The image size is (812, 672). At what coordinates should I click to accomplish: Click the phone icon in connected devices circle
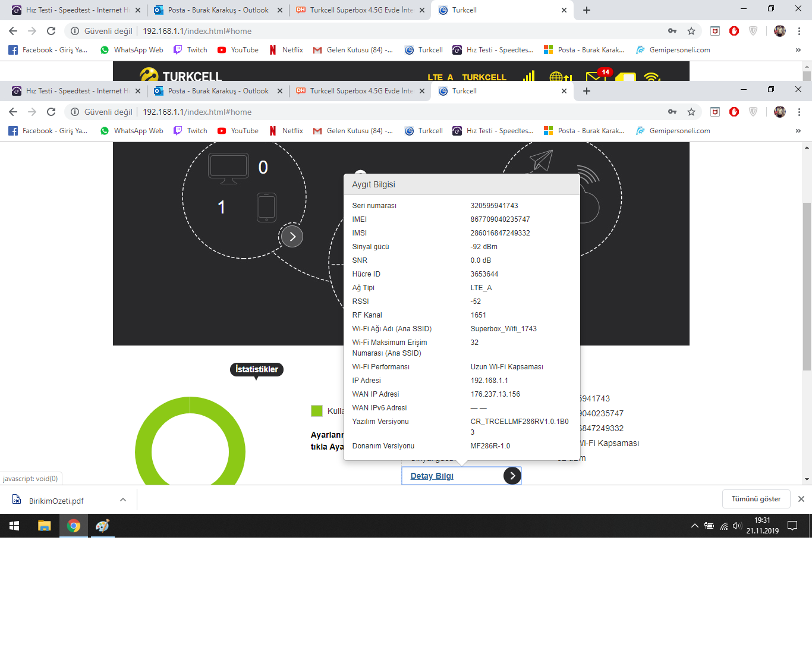pyautogui.click(x=266, y=208)
